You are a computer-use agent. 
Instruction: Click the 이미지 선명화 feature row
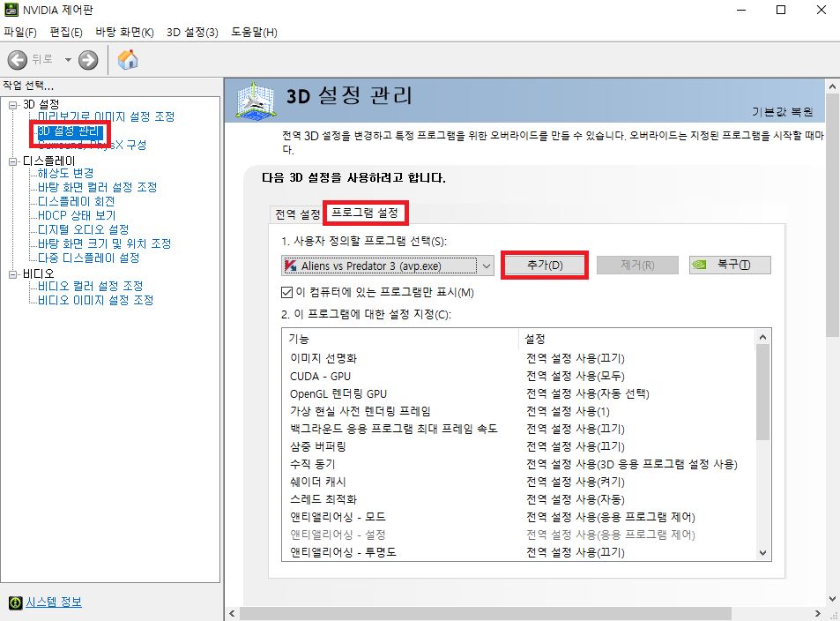(x=519, y=358)
